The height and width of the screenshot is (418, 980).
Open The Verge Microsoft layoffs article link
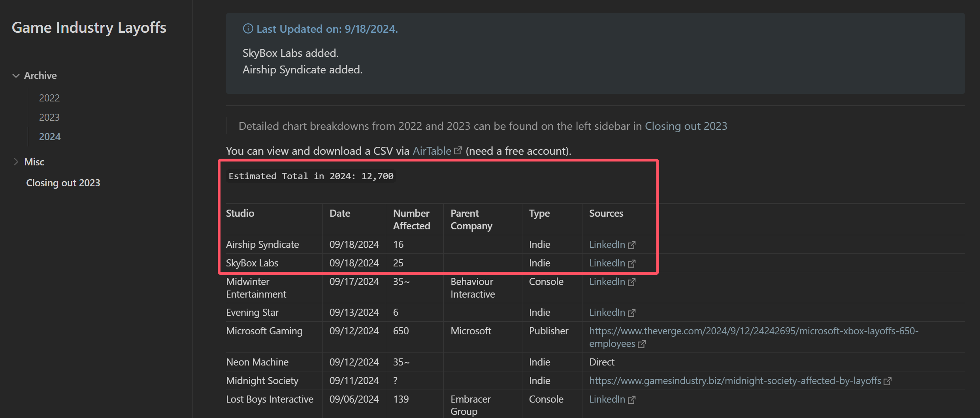(754, 337)
